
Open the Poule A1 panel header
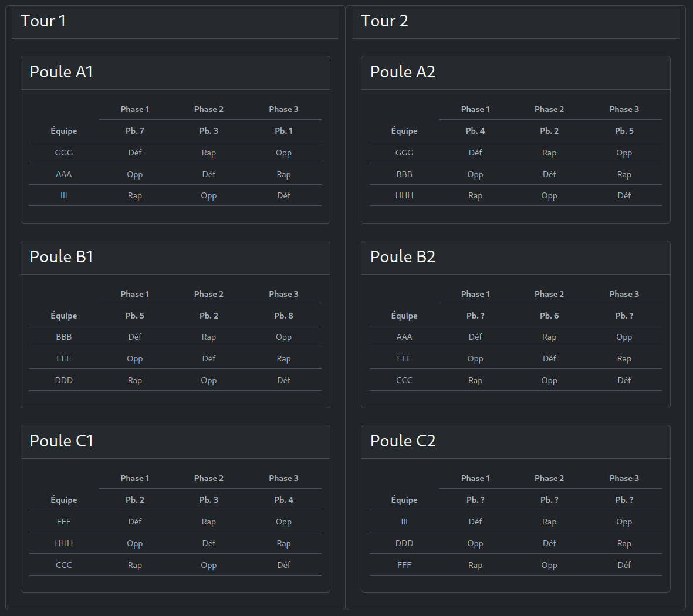point(60,72)
